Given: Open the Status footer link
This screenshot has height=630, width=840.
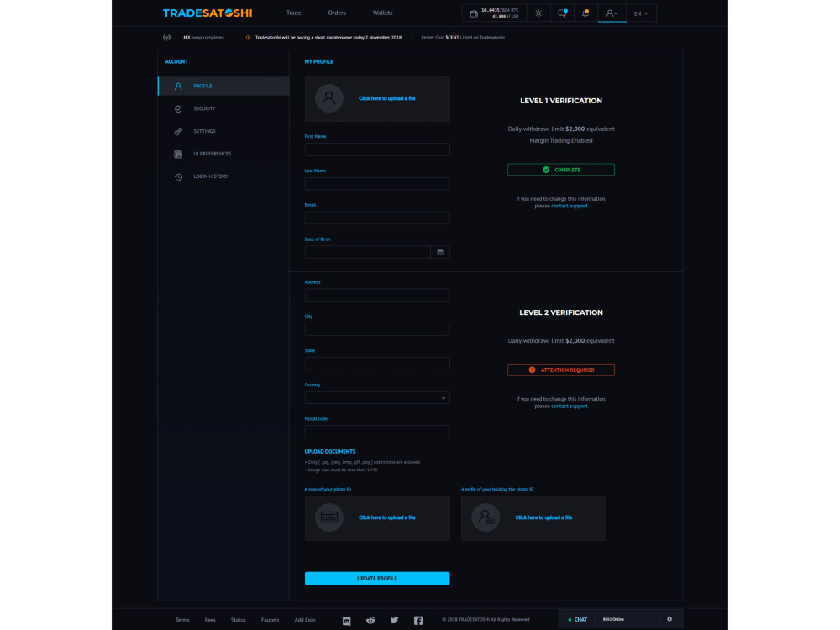Looking at the screenshot, I should pyautogui.click(x=239, y=620).
